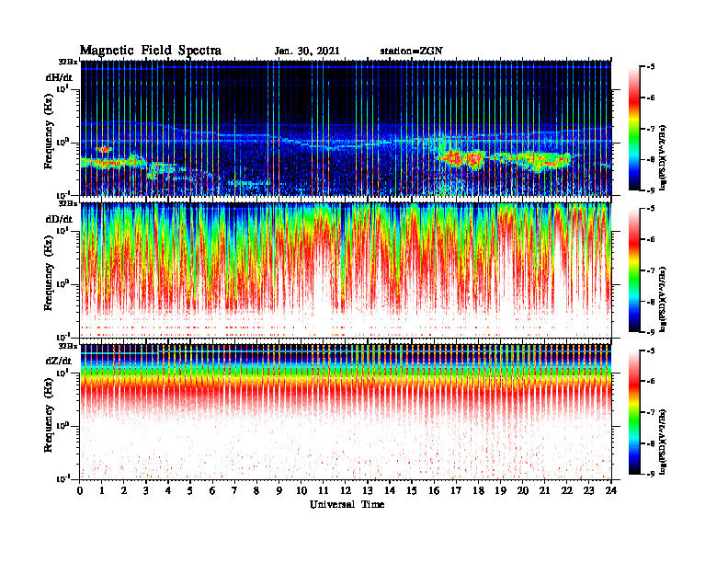Click hour '6' on the Universal Time axis
This screenshot has height=563, width=728.
212,490
